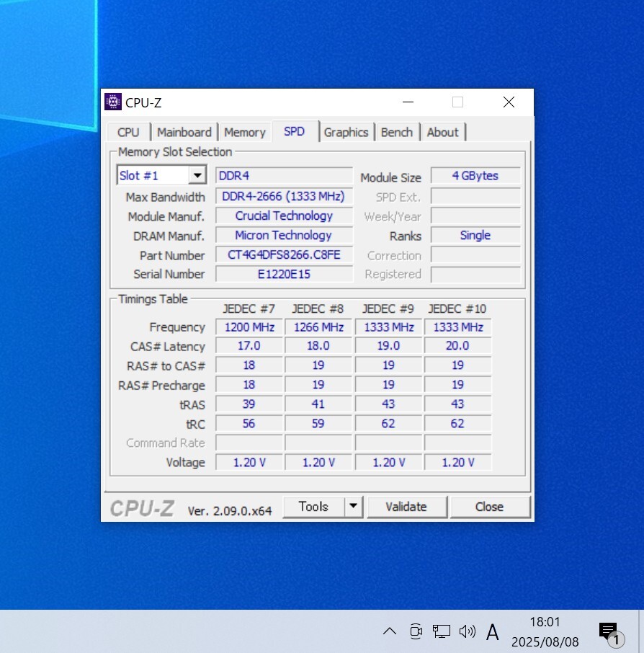Click the Ranks value Single
Image resolution: width=644 pixels, height=653 pixels.
tap(475, 235)
